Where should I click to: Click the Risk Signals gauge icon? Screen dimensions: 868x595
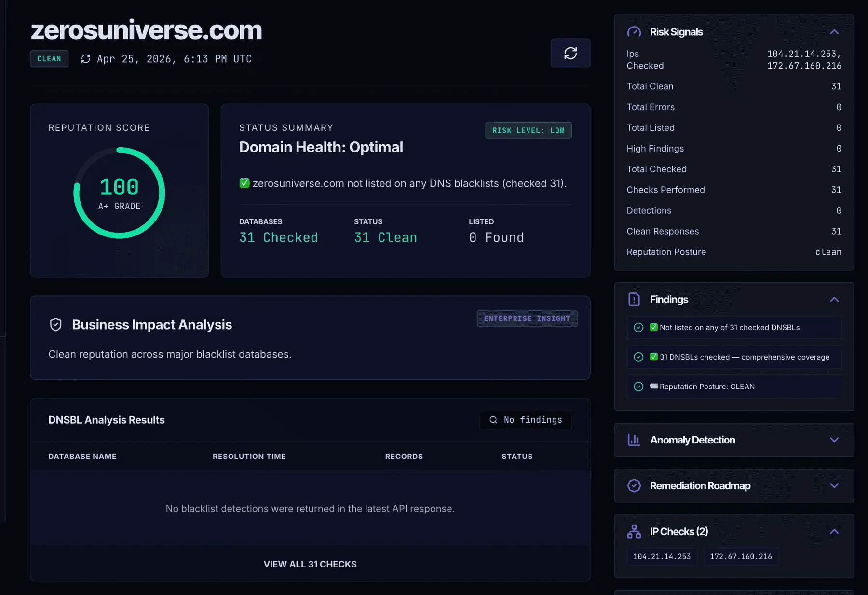tap(634, 32)
